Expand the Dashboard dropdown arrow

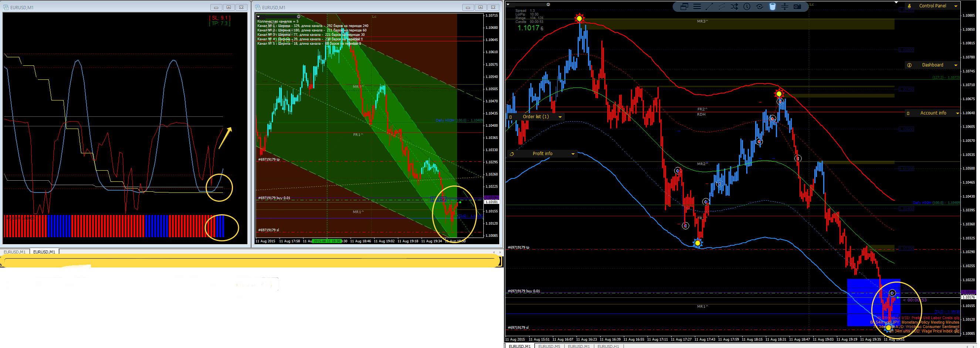click(x=955, y=65)
